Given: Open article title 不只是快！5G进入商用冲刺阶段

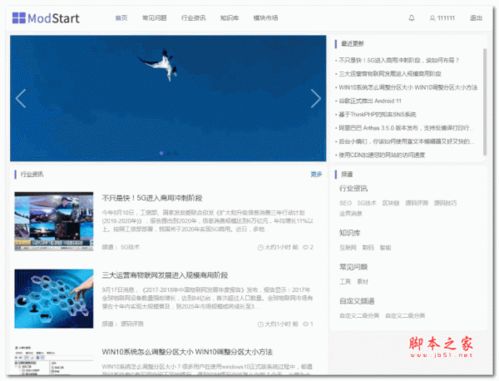Looking at the screenshot, I should pos(152,198).
